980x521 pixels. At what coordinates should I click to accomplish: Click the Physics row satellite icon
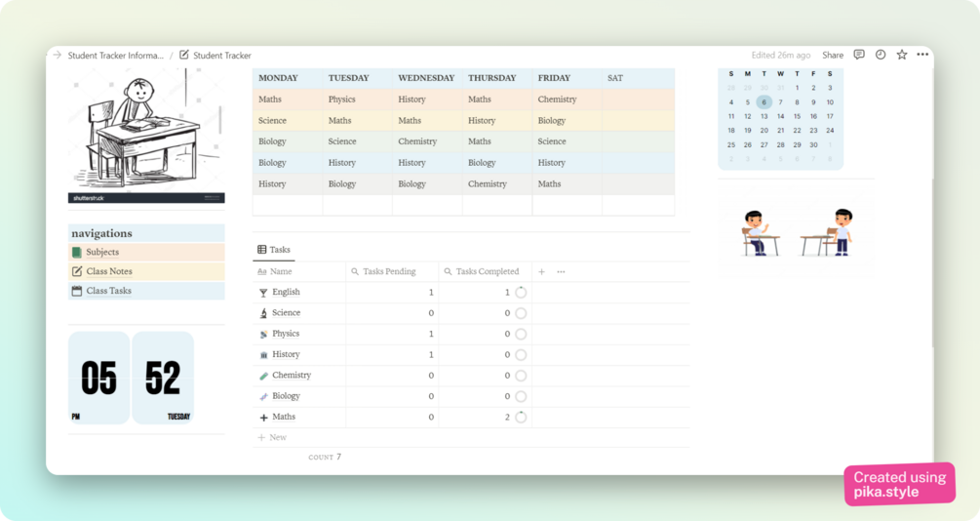[263, 334]
